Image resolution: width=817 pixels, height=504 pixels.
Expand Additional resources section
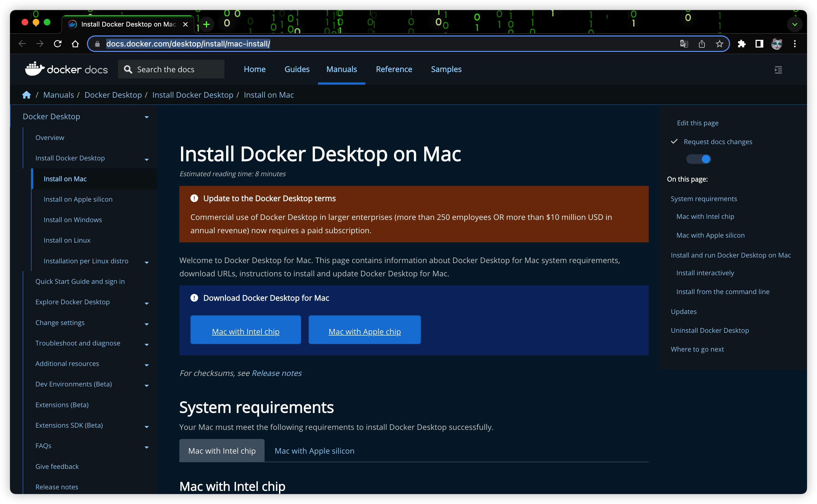click(146, 365)
